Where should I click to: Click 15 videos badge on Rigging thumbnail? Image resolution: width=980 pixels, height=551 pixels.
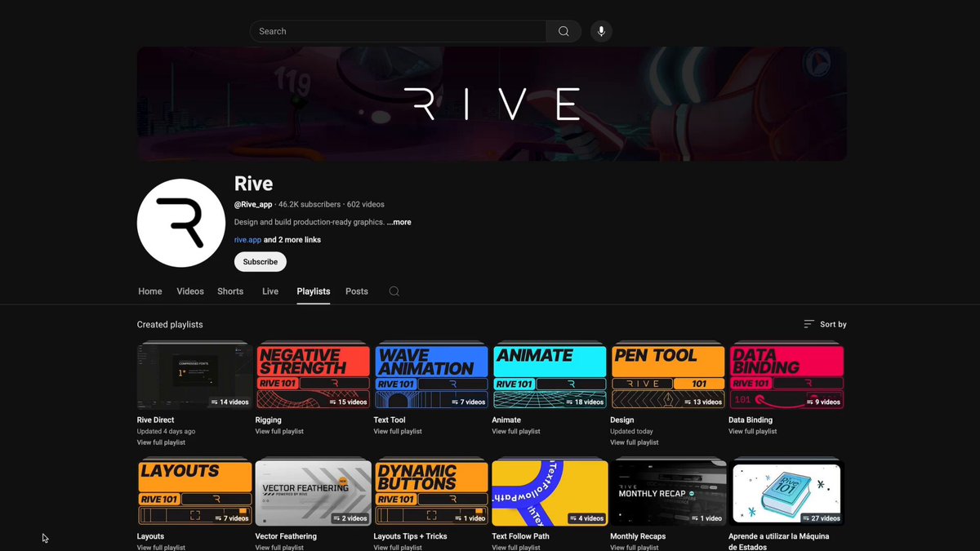pos(348,402)
